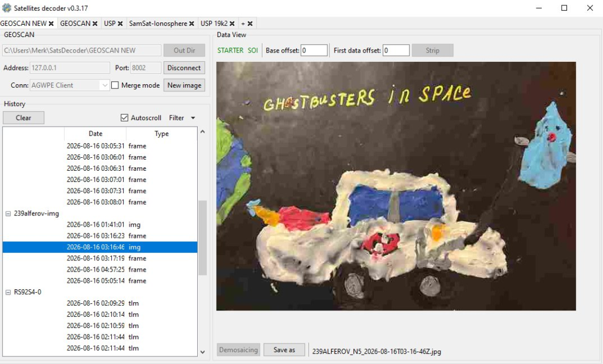603x364 pixels.
Task: Open the Filter dropdown menu
Action: click(182, 118)
